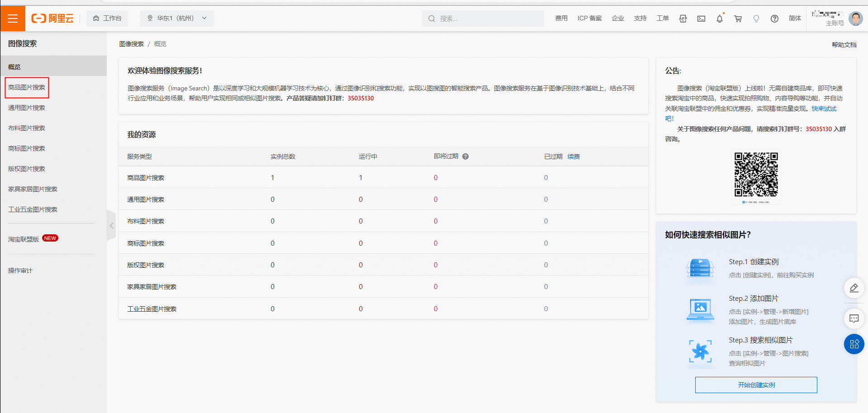
Task: Click 工业五金图片搜索 row in resources table
Action: tap(383, 309)
